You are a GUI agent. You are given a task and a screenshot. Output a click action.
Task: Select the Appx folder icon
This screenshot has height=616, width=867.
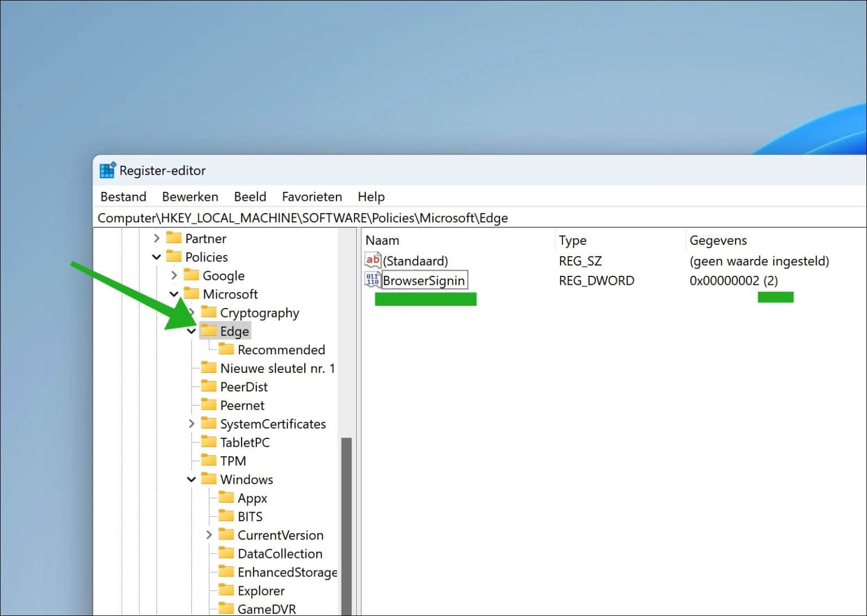click(x=226, y=498)
